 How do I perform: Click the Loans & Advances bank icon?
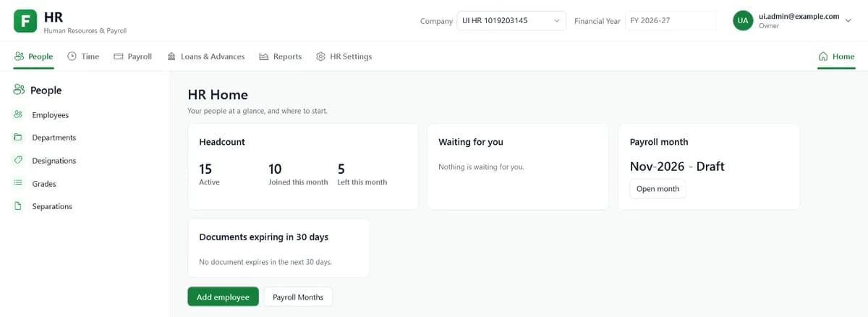pos(171,56)
